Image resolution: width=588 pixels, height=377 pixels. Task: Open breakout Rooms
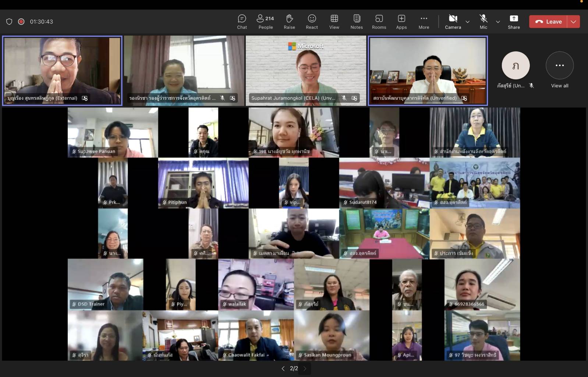379,22
